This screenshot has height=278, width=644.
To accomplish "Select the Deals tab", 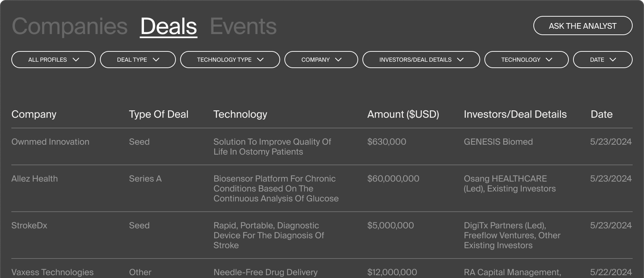I will click(x=169, y=26).
